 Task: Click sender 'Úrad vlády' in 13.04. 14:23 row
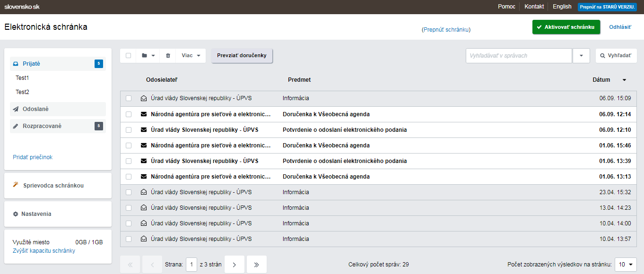click(201, 208)
